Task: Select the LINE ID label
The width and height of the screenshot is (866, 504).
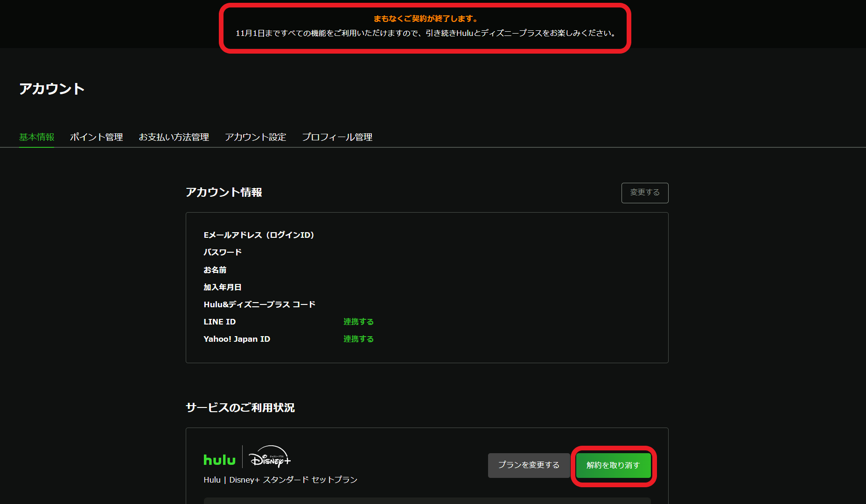Action: (220, 322)
